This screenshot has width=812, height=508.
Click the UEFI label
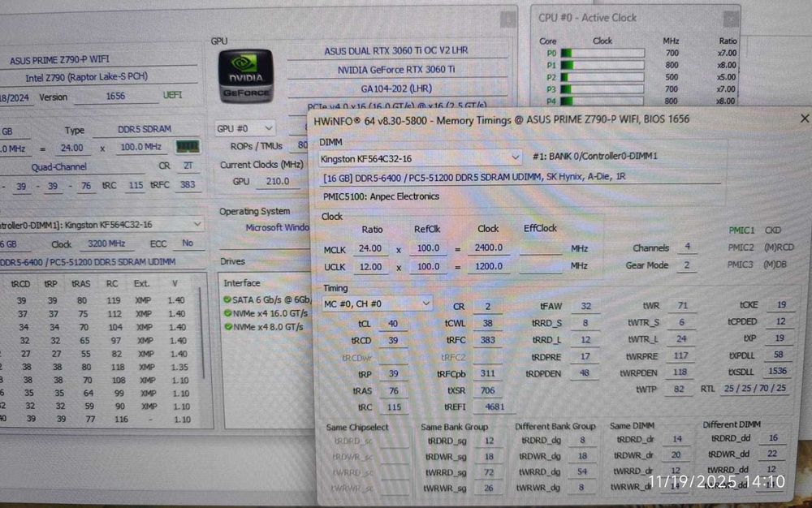pyautogui.click(x=172, y=95)
